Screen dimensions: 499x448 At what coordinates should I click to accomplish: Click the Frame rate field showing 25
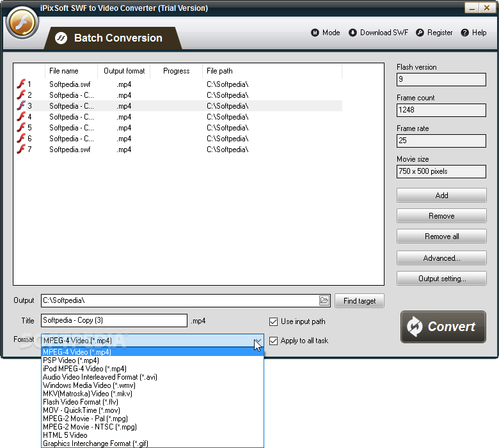(441, 141)
